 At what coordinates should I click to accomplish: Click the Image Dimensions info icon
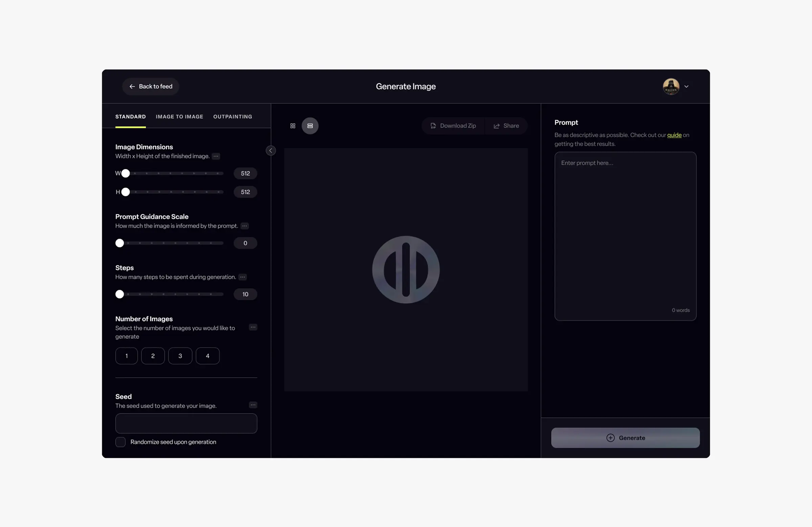pos(216,156)
